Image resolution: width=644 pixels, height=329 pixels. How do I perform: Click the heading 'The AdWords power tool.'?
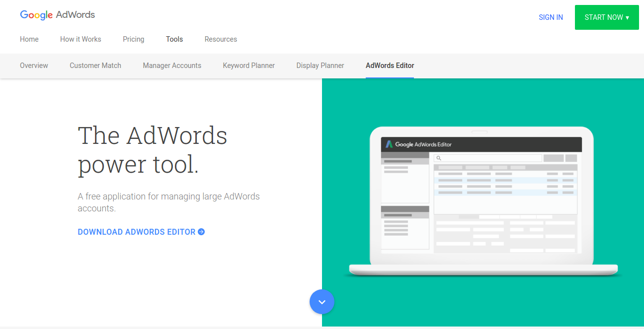pyautogui.click(x=153, y=150)
